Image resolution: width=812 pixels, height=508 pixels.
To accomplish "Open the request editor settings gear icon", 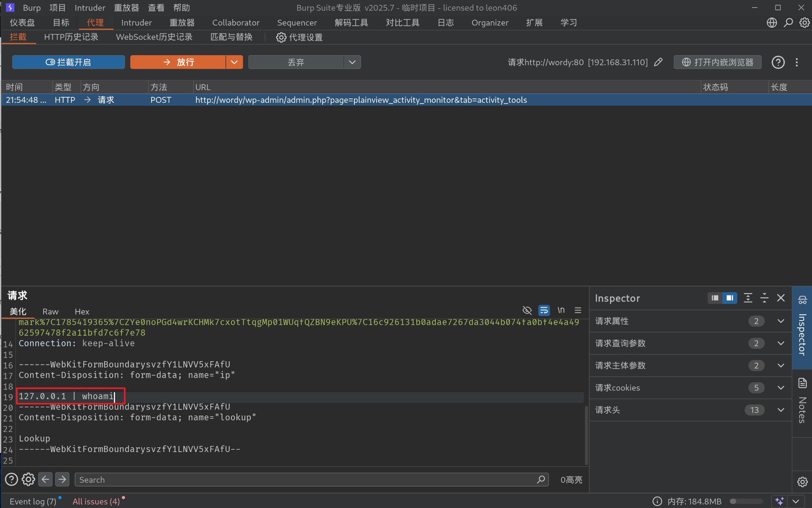I will (28, 479).
